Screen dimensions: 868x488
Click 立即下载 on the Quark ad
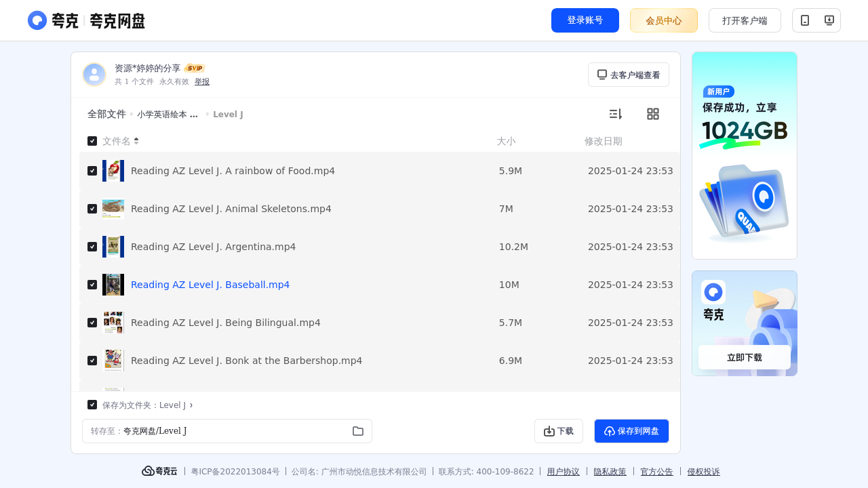745,357
